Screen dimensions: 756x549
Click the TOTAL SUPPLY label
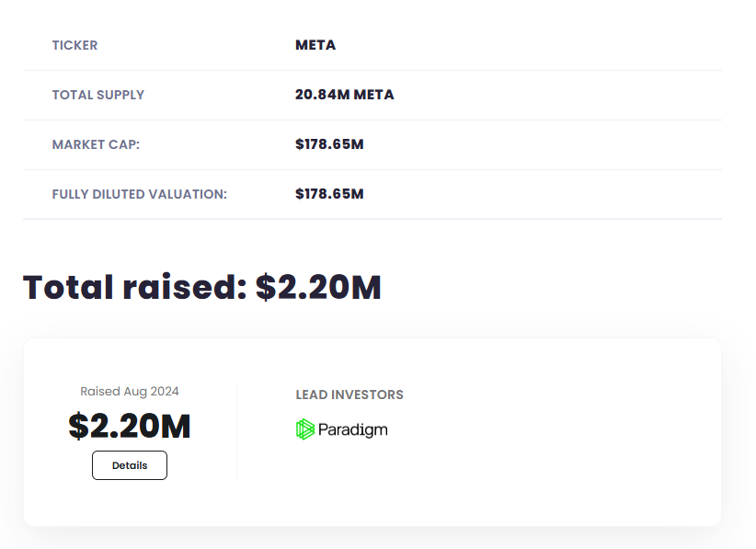point(98,95)
